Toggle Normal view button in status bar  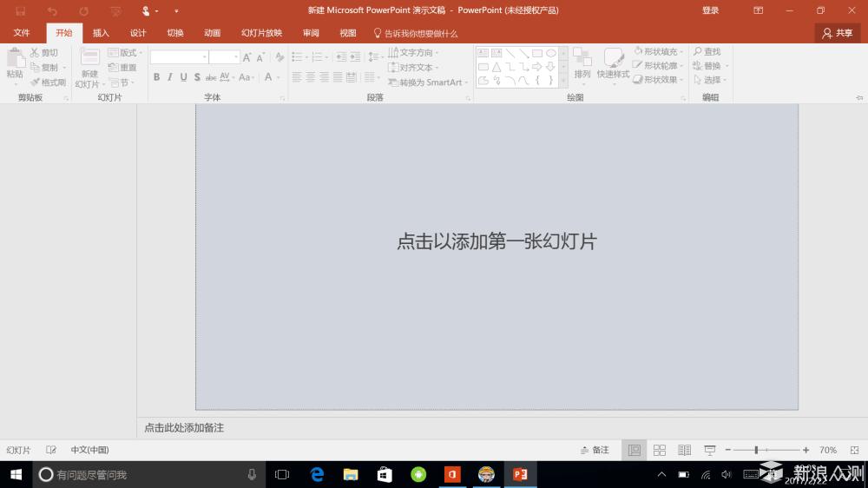pyautogui.click(x=635, y=451)
